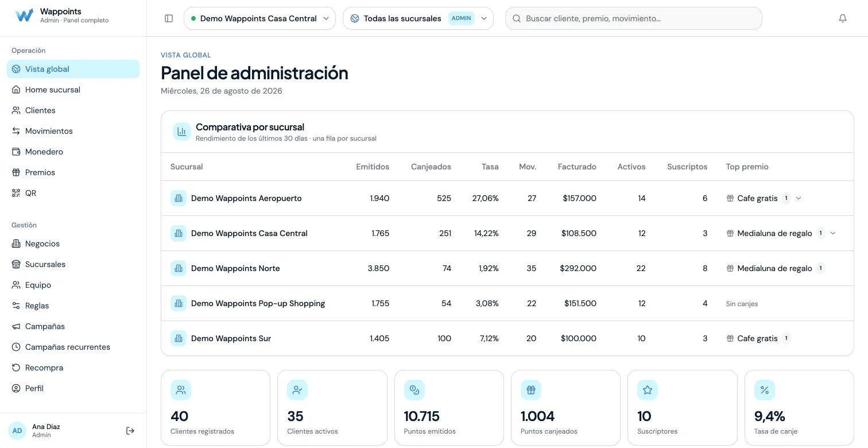Navigate to Movimientos

pos(73,131)
